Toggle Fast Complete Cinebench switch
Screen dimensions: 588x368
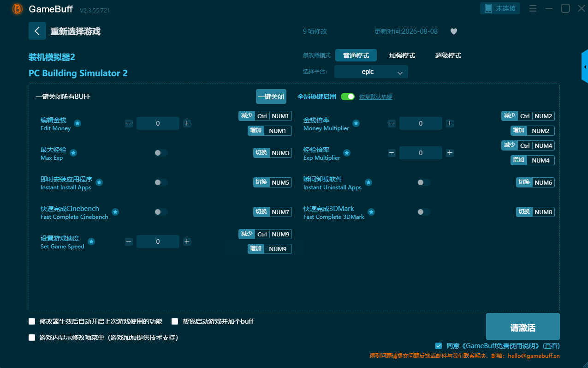click(x=161, y=212)
